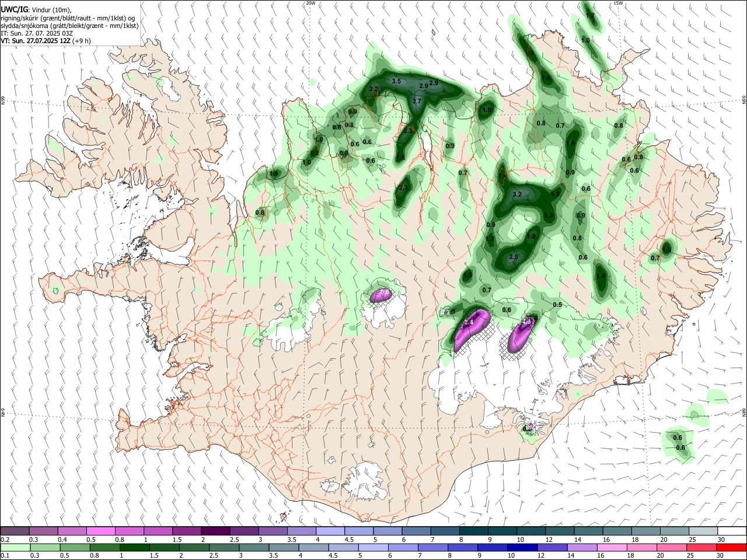Click the '15W' longitude label
The width and height of the screenshot is (747, 560).
point(618,3)
